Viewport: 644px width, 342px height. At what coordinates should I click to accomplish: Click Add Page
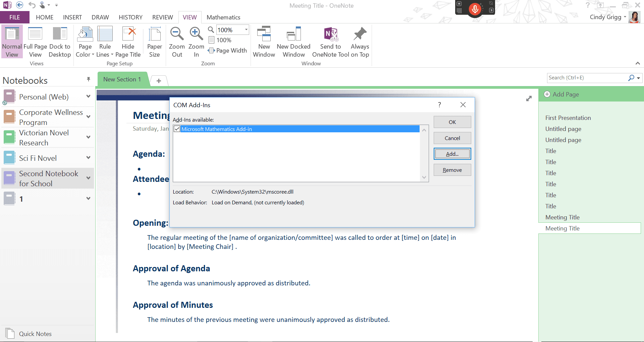(x=562, y=94)
